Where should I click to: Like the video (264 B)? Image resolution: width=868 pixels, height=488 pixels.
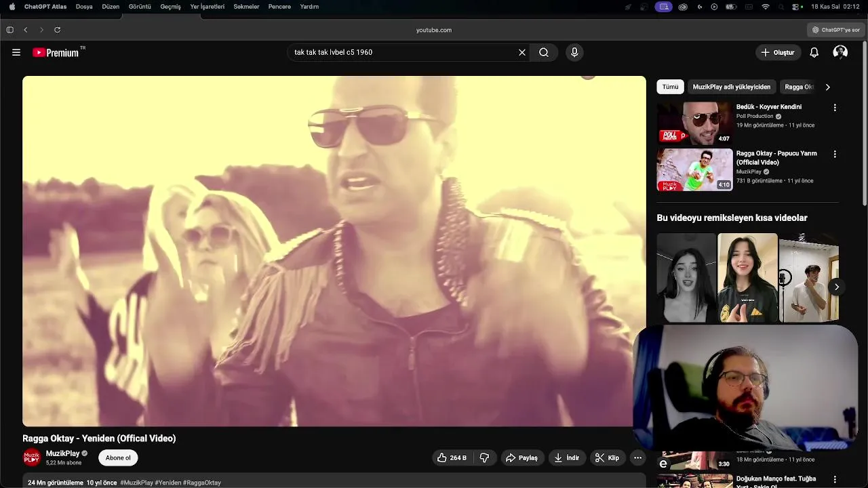click(x=452, y=457)
